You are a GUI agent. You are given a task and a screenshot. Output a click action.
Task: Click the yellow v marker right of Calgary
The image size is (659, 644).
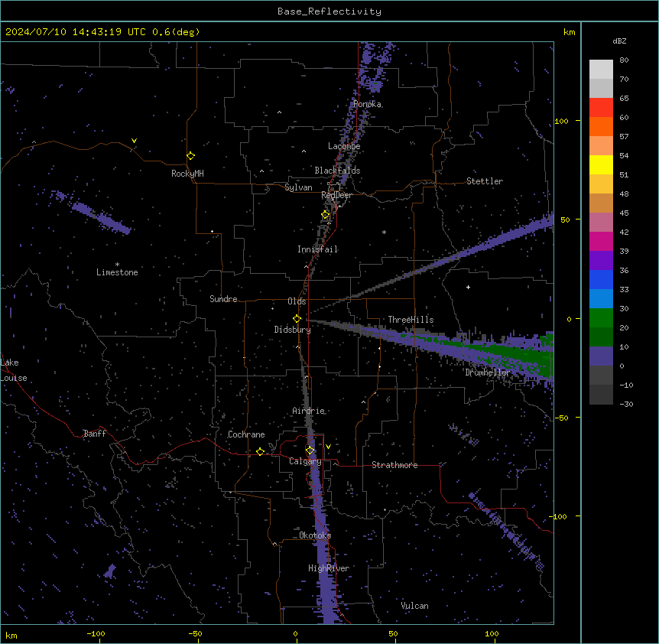(328, 447)
